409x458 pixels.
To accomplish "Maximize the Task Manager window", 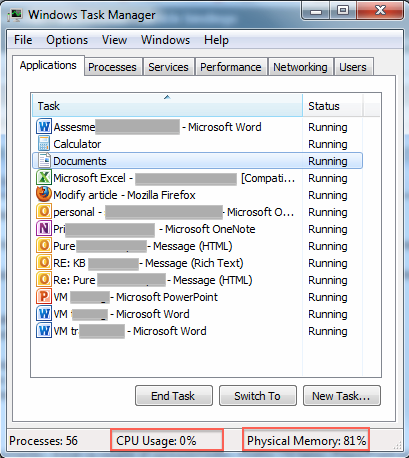I will tap(343, 11).
